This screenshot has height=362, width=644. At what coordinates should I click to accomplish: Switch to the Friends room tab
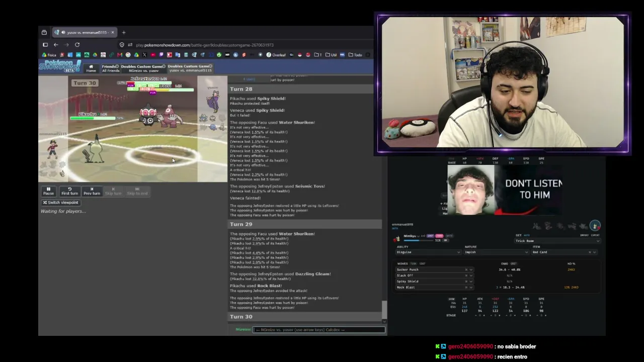[x=110, y=68]
